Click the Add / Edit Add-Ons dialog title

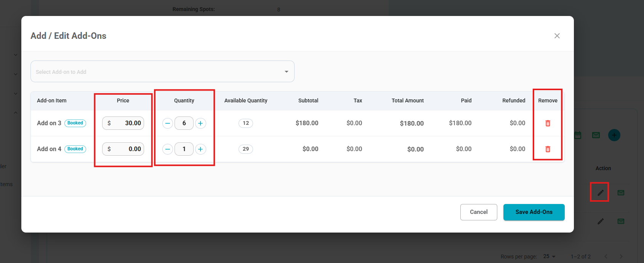coord(68,36)
